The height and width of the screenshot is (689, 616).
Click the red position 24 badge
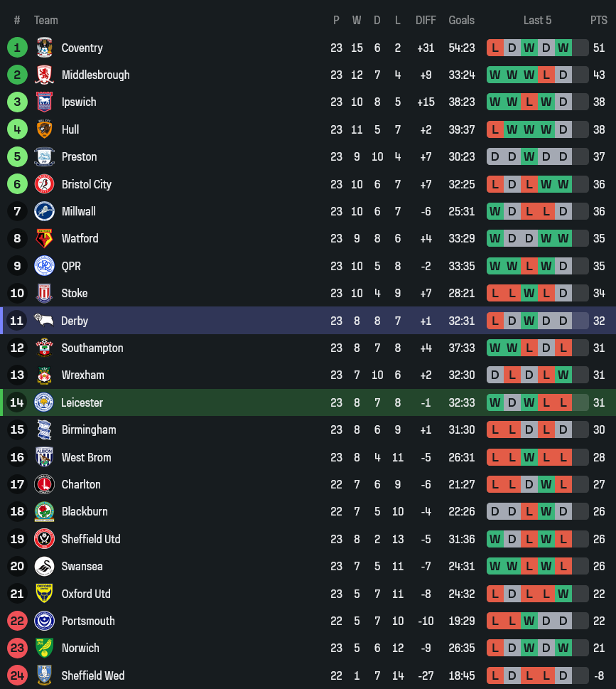point(17,675)
